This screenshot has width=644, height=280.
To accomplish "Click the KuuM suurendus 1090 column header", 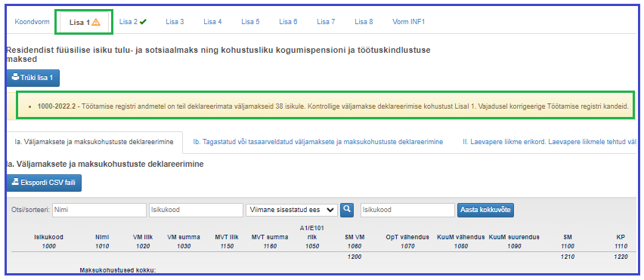I will click(x=514, y=242).
